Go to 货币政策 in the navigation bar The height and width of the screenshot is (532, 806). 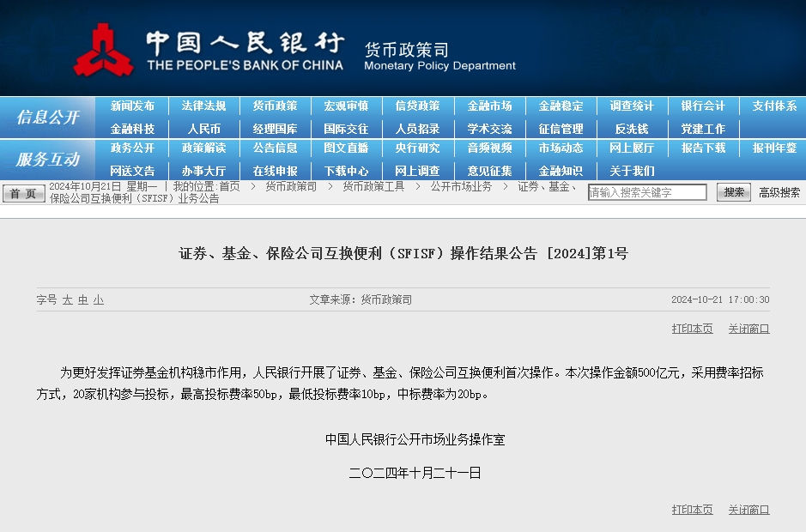pos(275,106)
